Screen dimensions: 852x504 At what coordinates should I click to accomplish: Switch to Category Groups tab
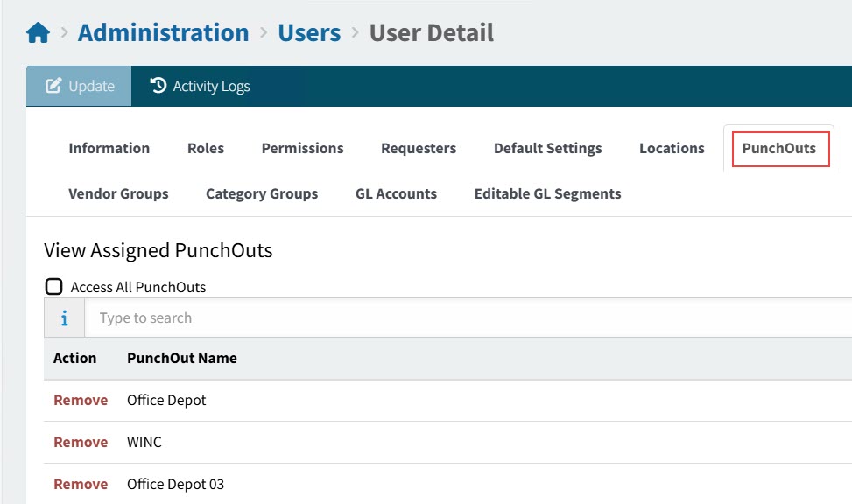click(x=262, y=194)
